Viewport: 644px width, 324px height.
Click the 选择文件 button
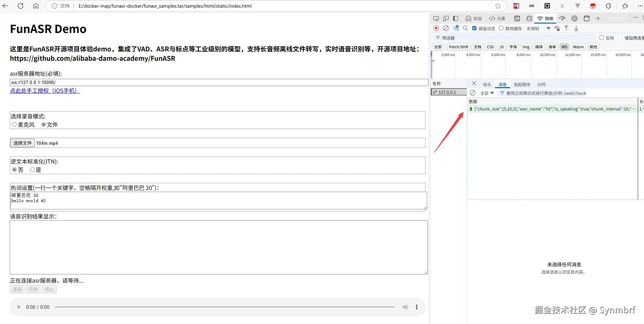(x=23, y=143)
